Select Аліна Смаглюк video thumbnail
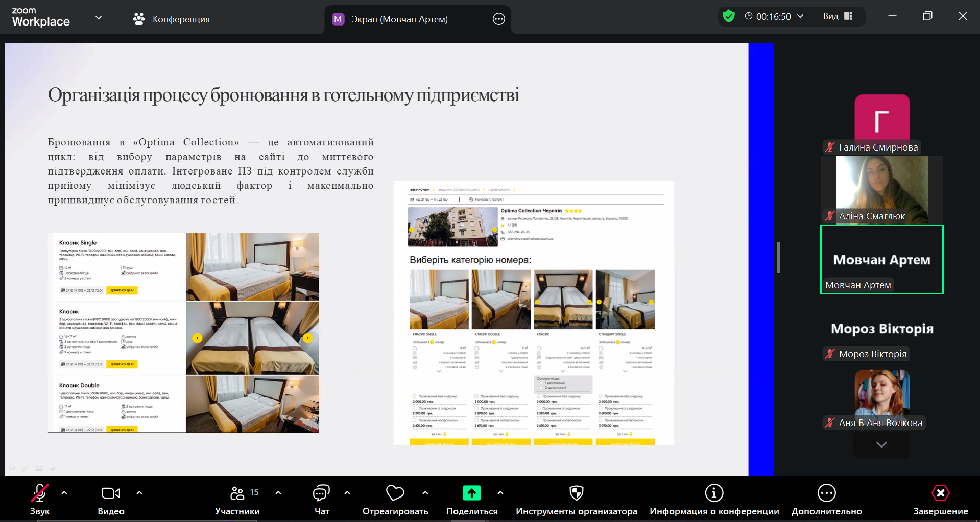Image resolution: width=980 pixels, height=522 pixels. point(881,190)
